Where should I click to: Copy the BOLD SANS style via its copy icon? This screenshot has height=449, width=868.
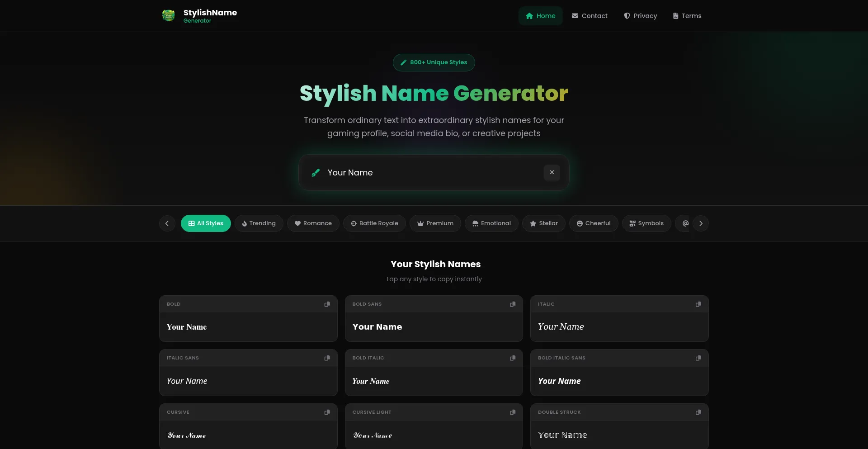[513, 304]
